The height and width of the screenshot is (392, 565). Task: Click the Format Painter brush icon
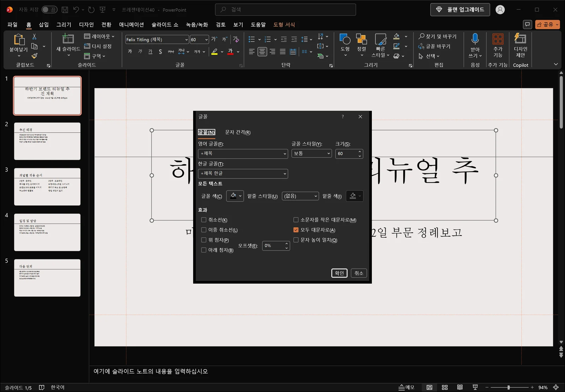pyautogui.click(x=34, y=56)
